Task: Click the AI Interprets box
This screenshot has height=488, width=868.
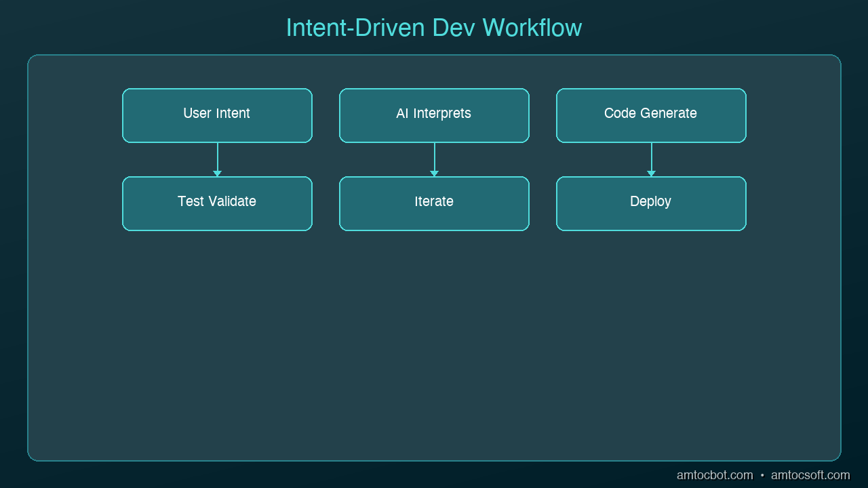Action: pos(434,115)
